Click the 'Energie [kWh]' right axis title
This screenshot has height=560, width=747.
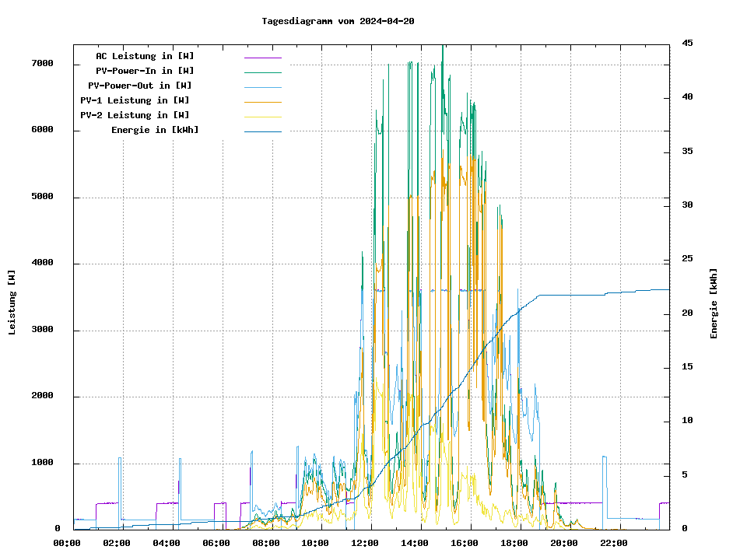point(714,303)
